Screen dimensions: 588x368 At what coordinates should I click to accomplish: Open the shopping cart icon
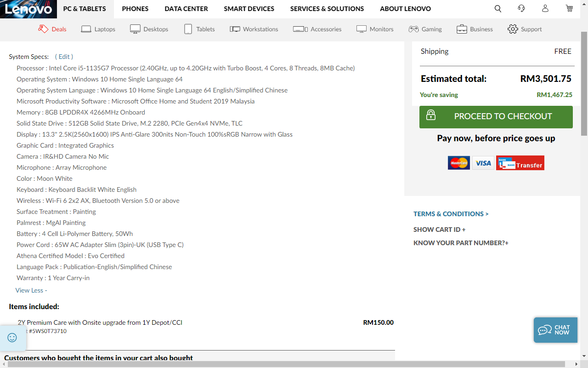569,9
